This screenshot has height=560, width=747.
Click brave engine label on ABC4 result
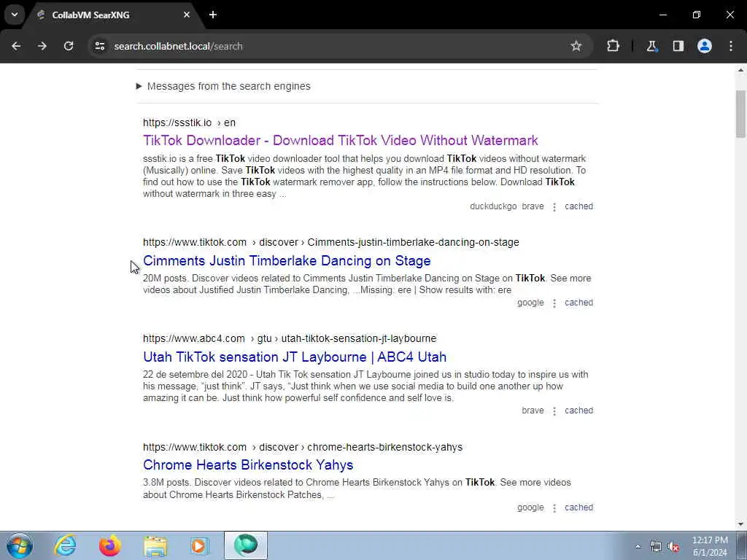click(533, 411)
